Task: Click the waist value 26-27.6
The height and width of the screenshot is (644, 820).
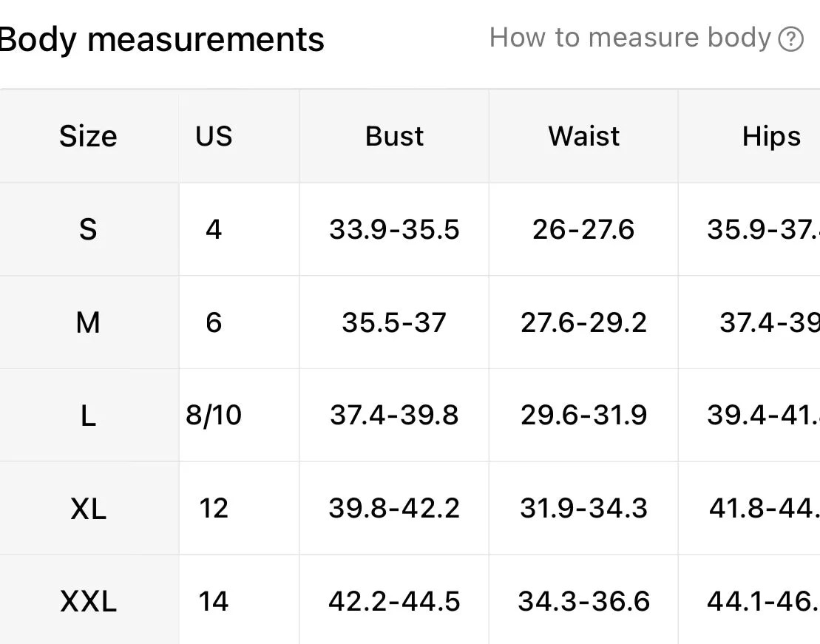Action: click(583, 230)
